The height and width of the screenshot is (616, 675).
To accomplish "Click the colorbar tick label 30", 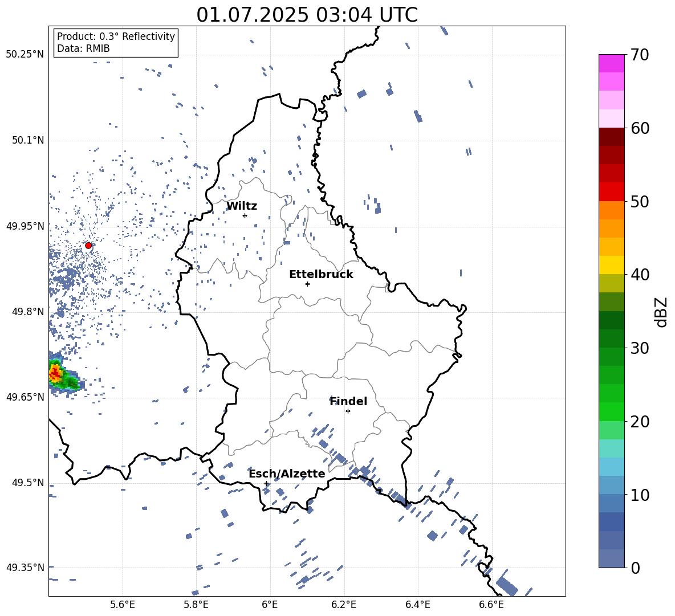I will [640, 348].
